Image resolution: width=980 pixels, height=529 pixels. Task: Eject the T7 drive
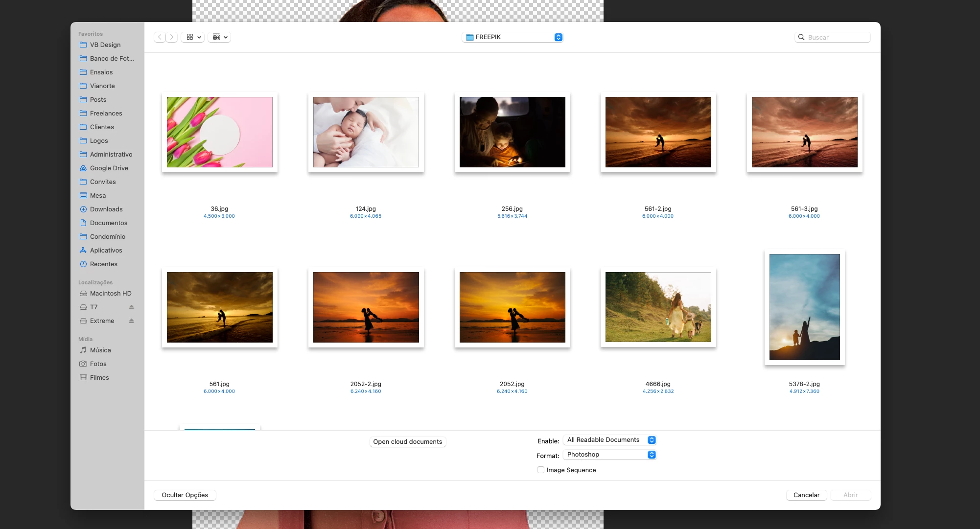pyautogui.click(x=131, y=307)
